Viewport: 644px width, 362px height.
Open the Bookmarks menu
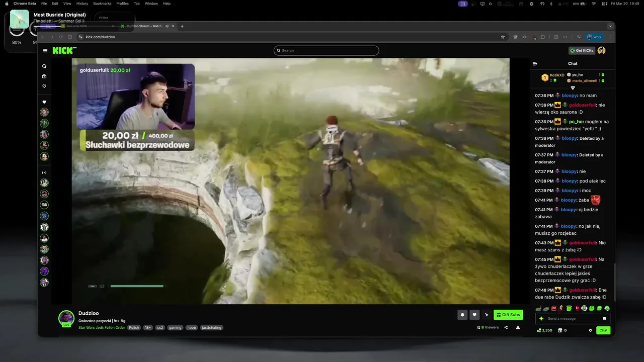[x=102, y=4]
